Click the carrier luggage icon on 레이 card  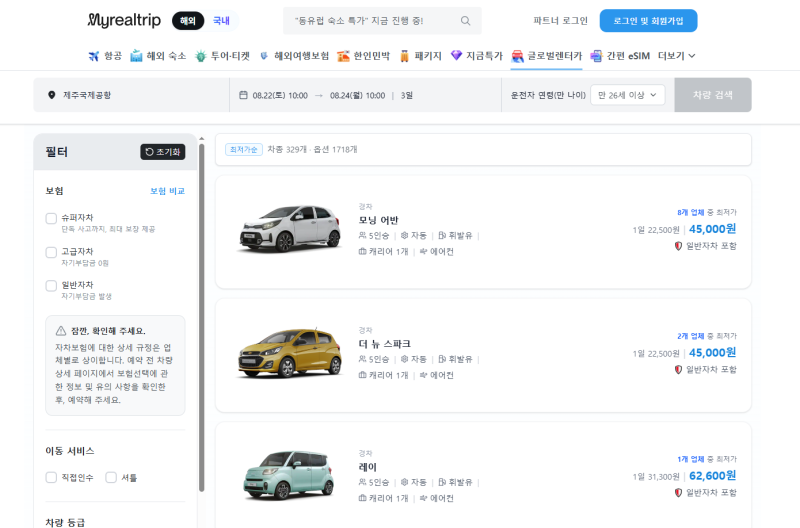362,498
